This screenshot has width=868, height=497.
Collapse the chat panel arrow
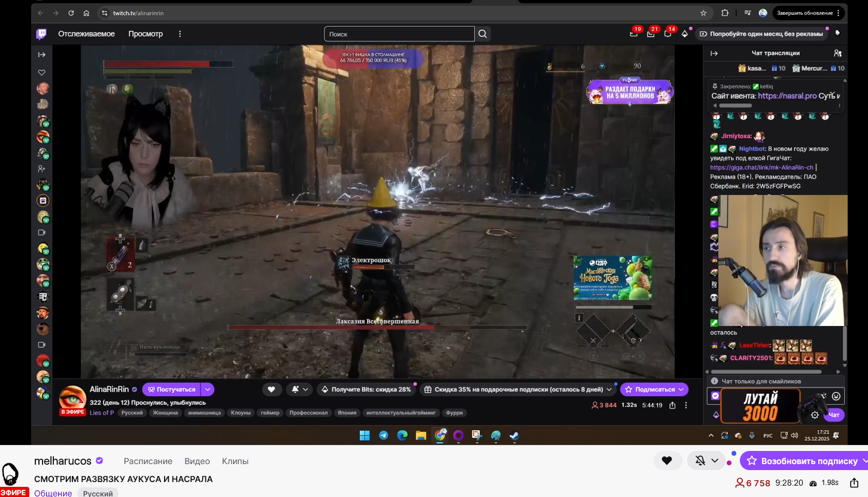pos(714,53)
